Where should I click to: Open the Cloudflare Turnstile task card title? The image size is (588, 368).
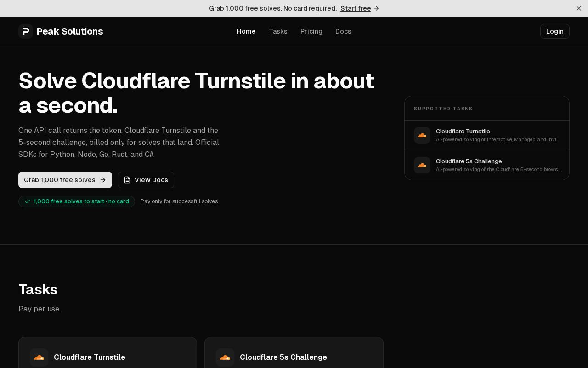click(x=90, y=357)
